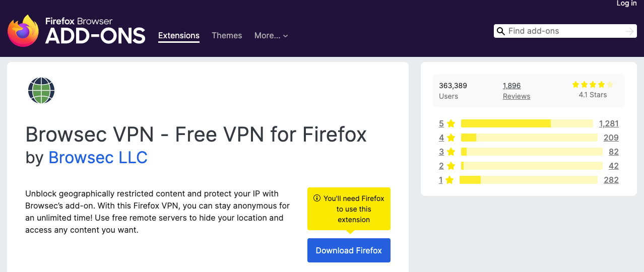Screen dimensions: 644x272
Task: Click the star icon next to 5
Action: (x=451, y=123)
